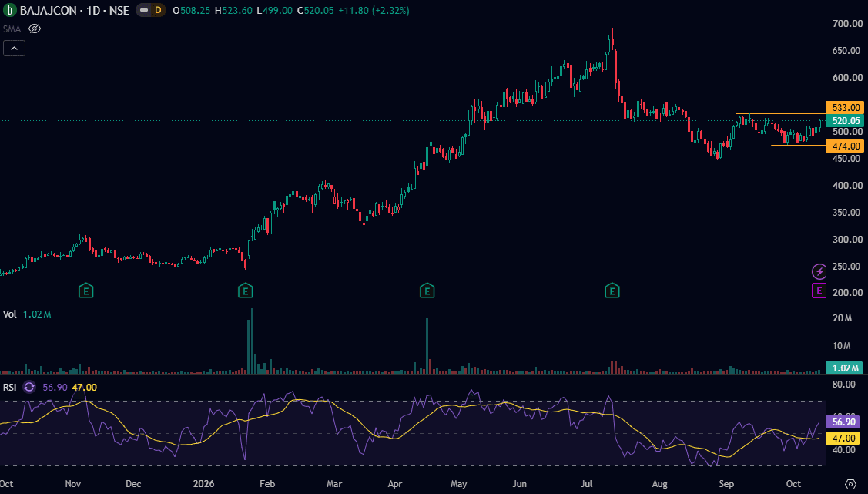Screen dimensions: 868x494
Task: Click the teal 1.02 M volume axis label
Action: (x=845, y=368)
